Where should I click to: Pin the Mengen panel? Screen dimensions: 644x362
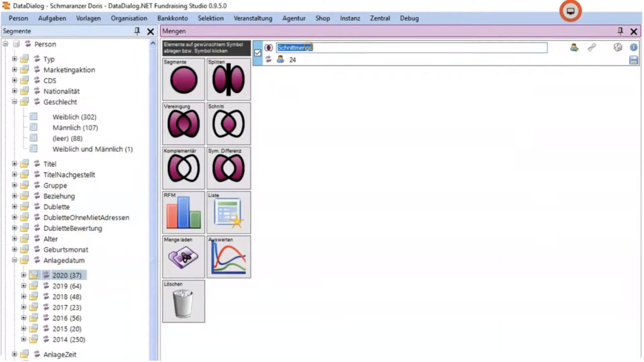(x=620, y=31)
